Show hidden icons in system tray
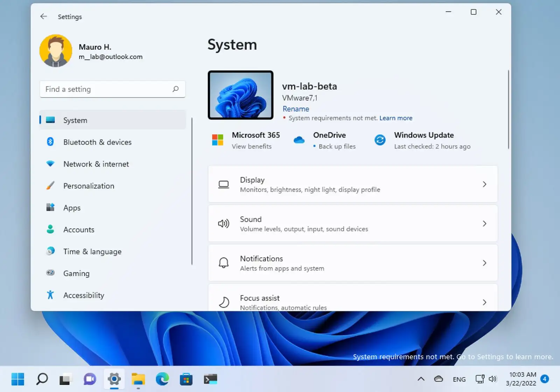560x392 pixels. pyautogui.click(x=421, y=379)
